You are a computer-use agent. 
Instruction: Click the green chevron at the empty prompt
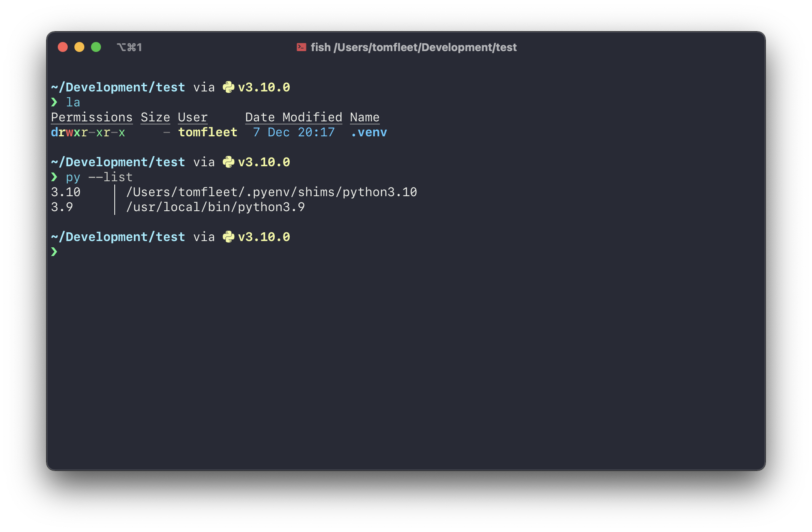(x=54, y=252)
